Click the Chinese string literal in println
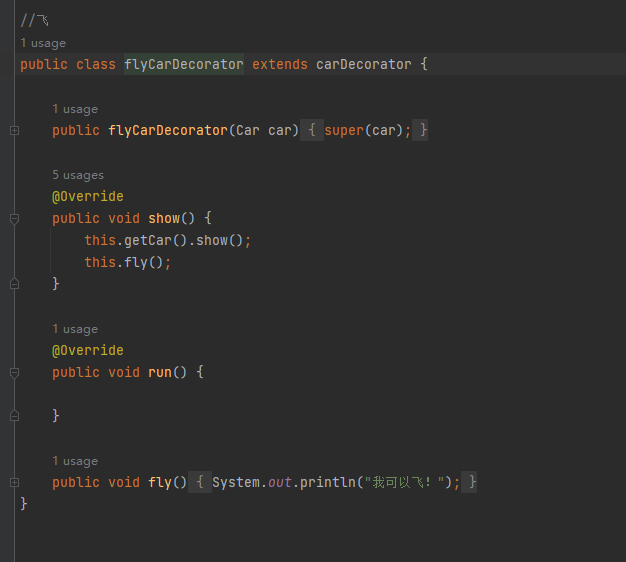Viewport: 626px width, 562px height. point(404,482)
